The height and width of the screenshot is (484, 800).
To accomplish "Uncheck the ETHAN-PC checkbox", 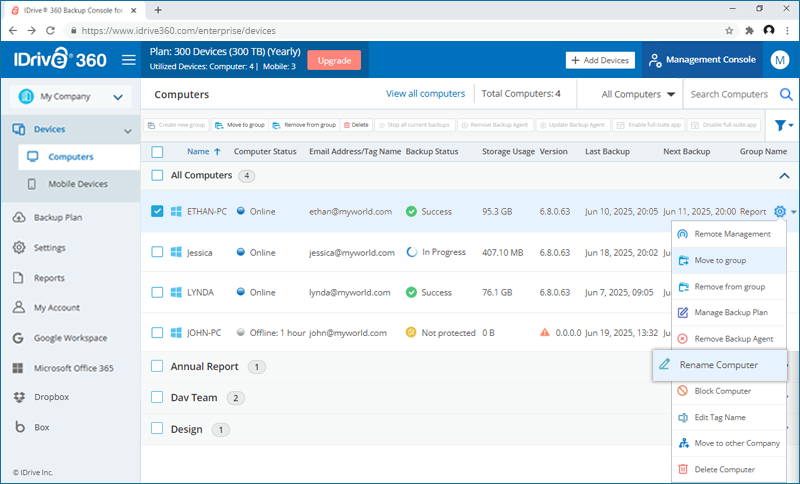I will 157,211.
